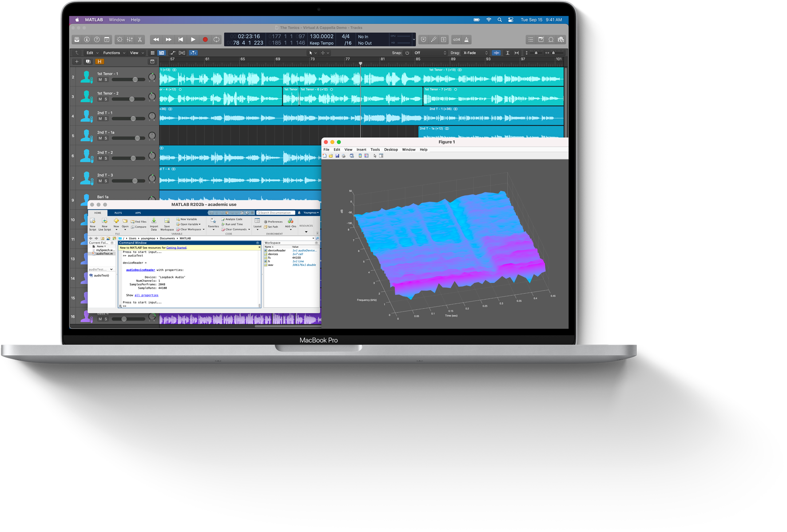Open the Drag mode X-Fade dropdown
Image resolution: width=787 pixels, height=532 pixels.
coord(475,53)
